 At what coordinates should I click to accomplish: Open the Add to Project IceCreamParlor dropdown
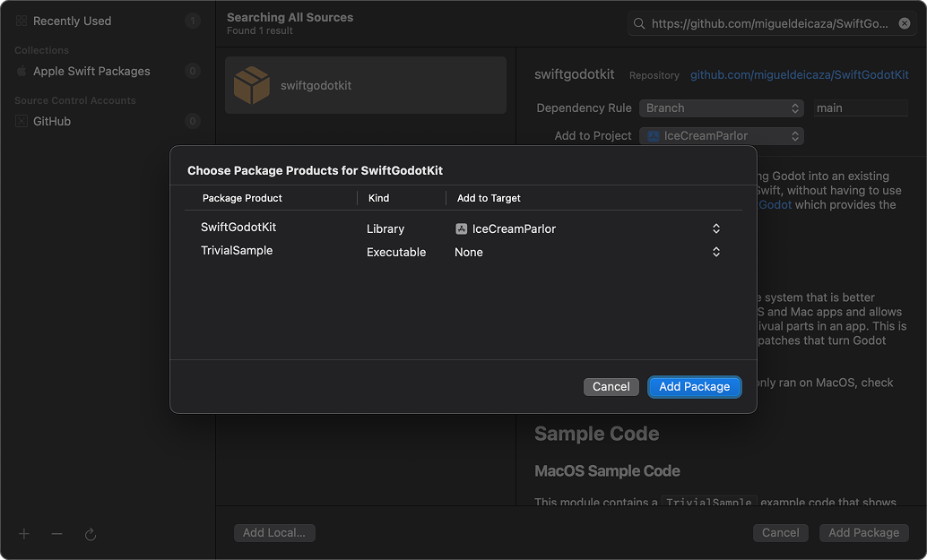click(x=722, y=136)
